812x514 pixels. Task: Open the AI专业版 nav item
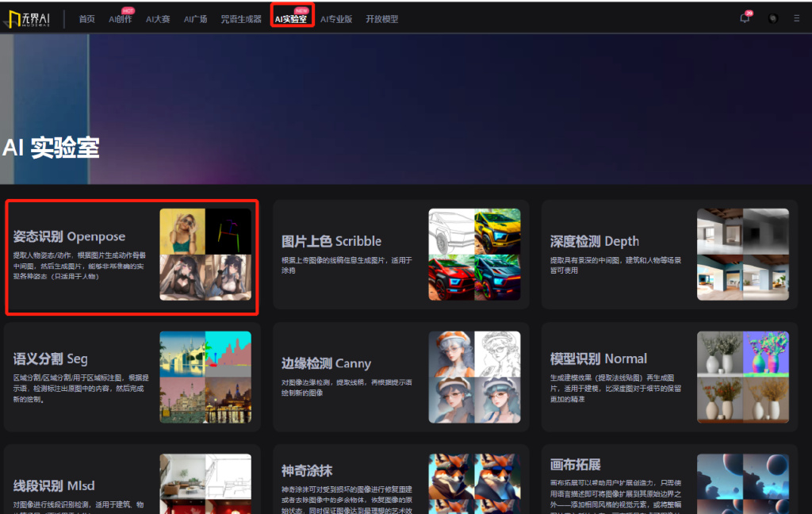[x=336, y=19]
